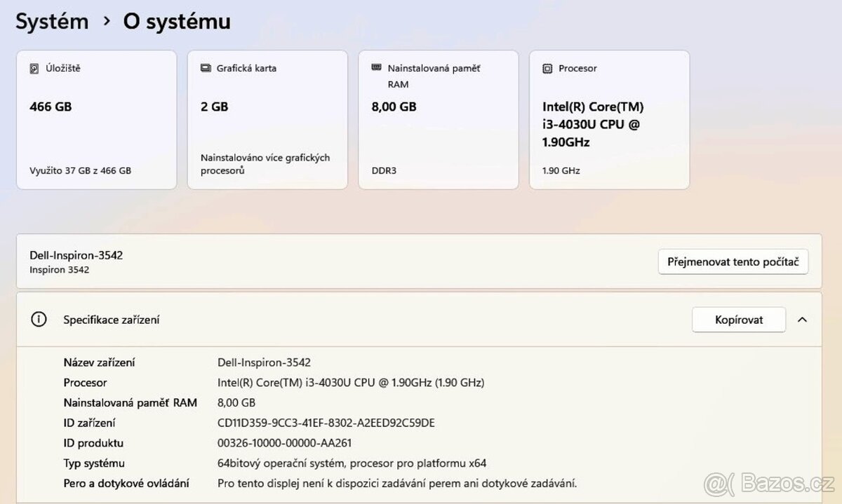Click the Typ systému value text
The width and height of the screenshot is (842, 504).
click(x=352, y=463)
